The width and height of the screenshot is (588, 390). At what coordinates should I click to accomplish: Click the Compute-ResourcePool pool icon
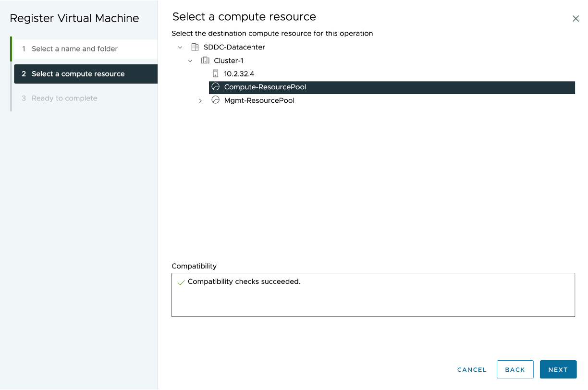point(216,87)
